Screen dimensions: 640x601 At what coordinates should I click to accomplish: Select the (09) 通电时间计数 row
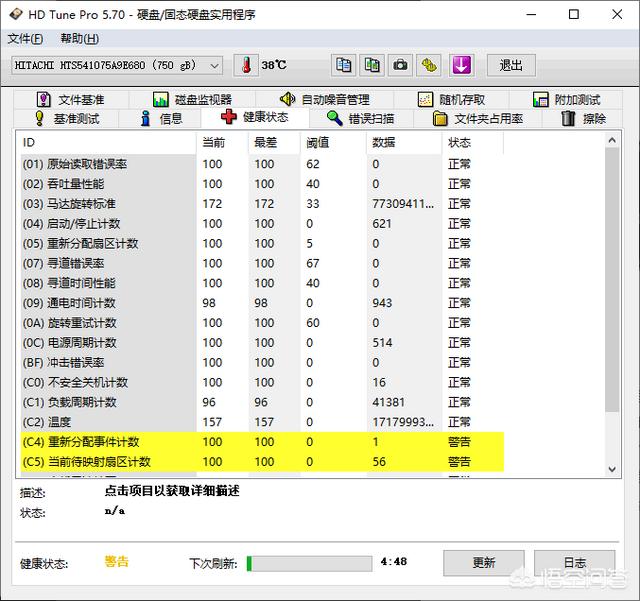pos(262,303)
